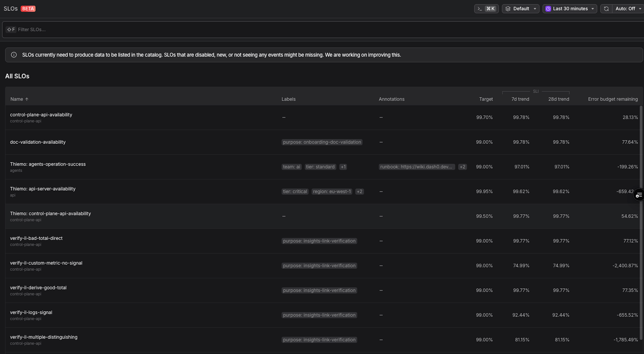Screen dimensions: 644x354
Task: Click purpose label on verify-il-bad-total-direct row
Action: coord(319,241)
